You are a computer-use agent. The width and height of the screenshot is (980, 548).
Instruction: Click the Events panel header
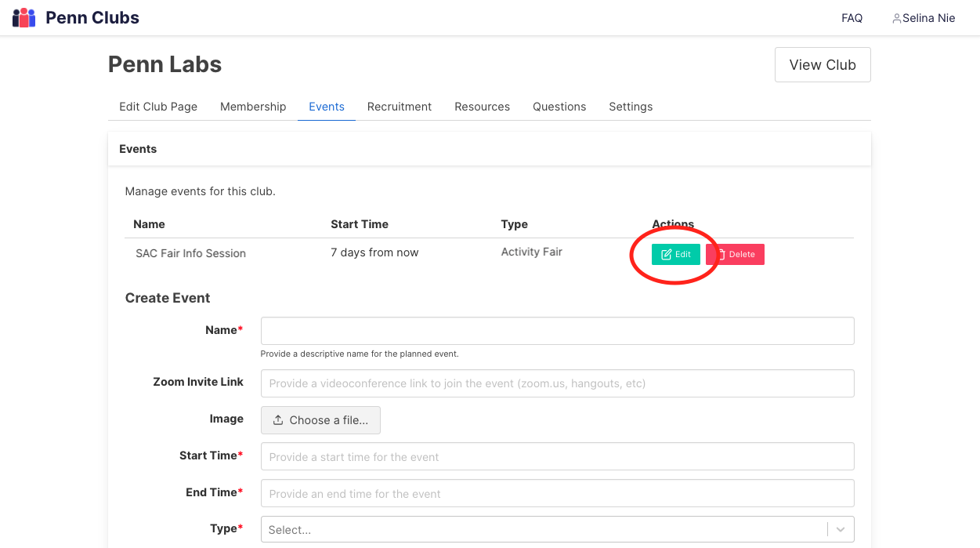490,149
